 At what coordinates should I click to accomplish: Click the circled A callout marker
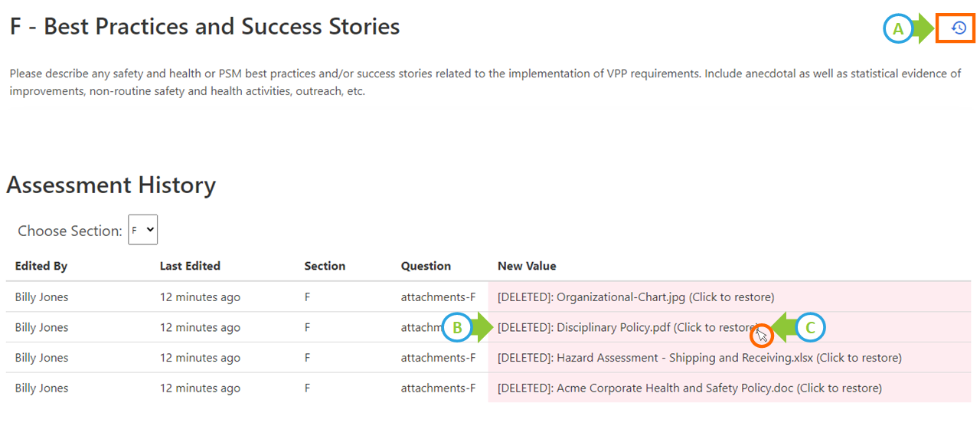(x=898, y=29)
